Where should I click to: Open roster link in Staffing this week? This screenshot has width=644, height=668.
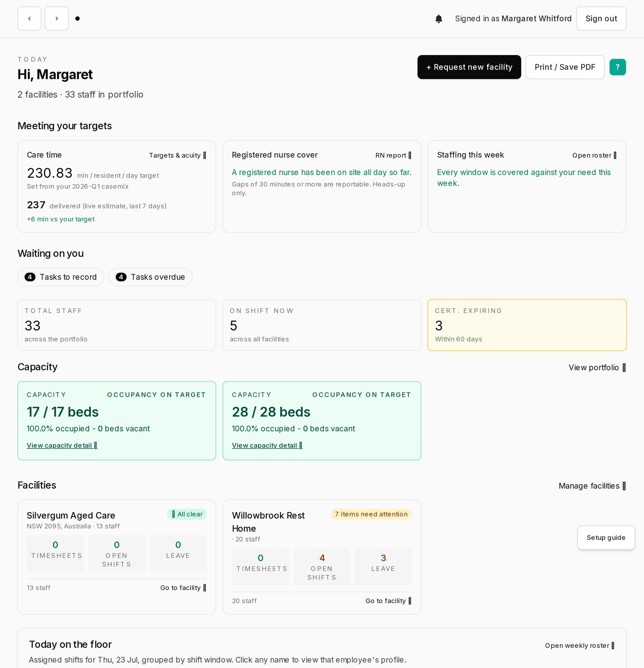pyautogui.click(x=594, y=155)
